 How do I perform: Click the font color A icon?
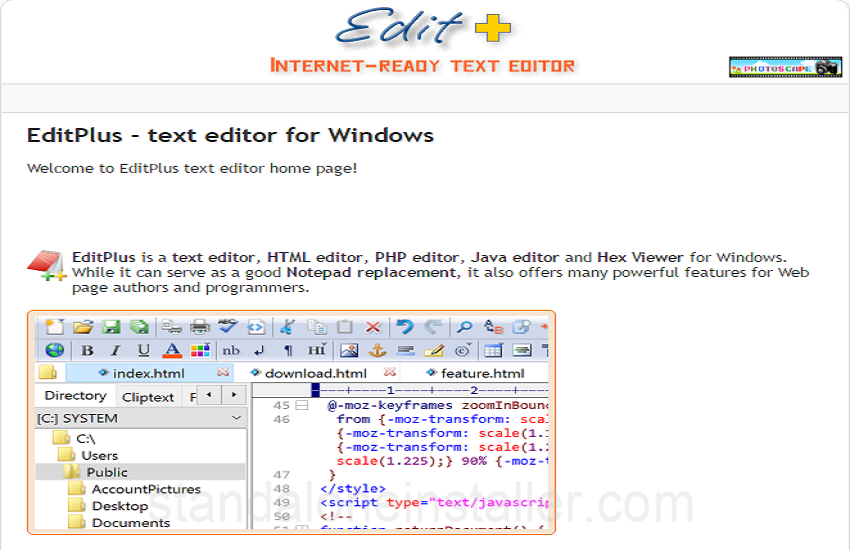172,351
